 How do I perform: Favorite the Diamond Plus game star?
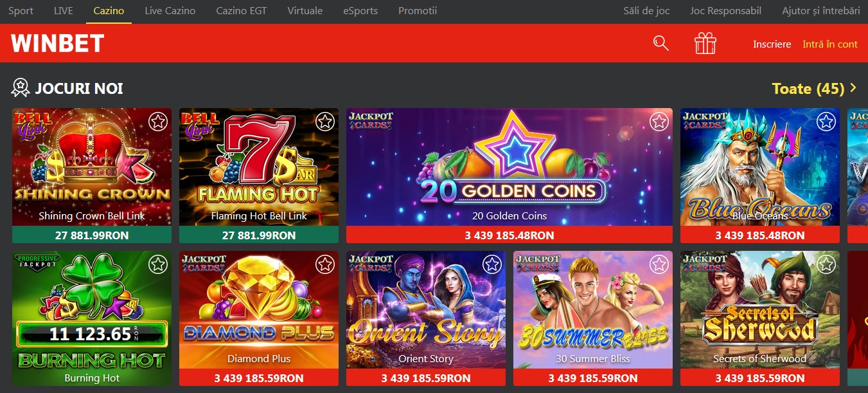tap(325, 264)
